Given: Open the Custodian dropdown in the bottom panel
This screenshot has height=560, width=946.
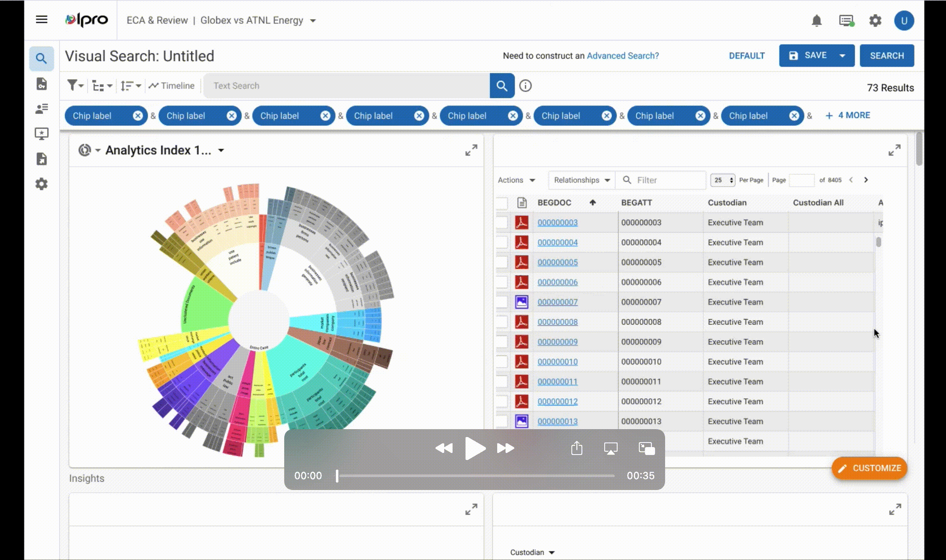Looking at the screenshot, I should tap(533, 552).
